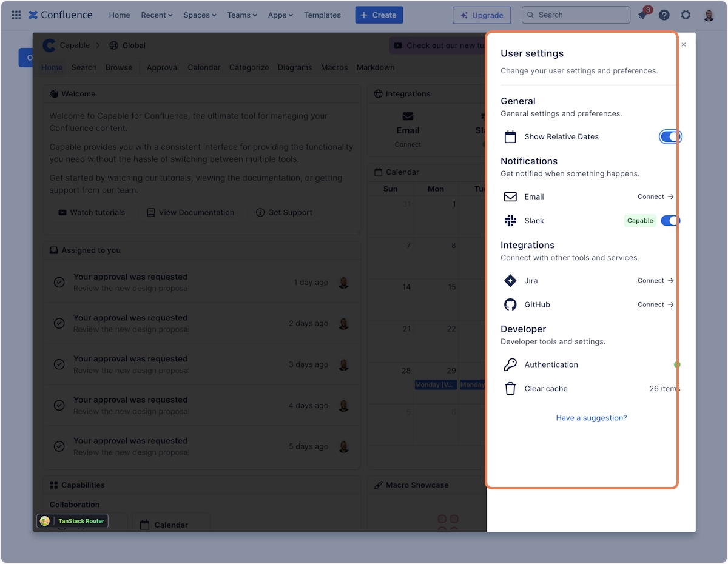Click the Jira logo icon
The image size is (728, 564).
510,281
